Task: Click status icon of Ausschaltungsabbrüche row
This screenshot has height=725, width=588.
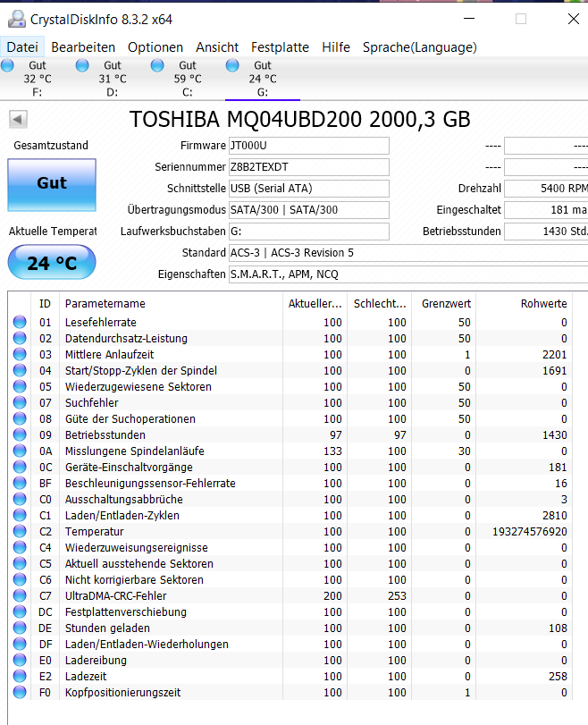Action: click(x=20, y=499)
